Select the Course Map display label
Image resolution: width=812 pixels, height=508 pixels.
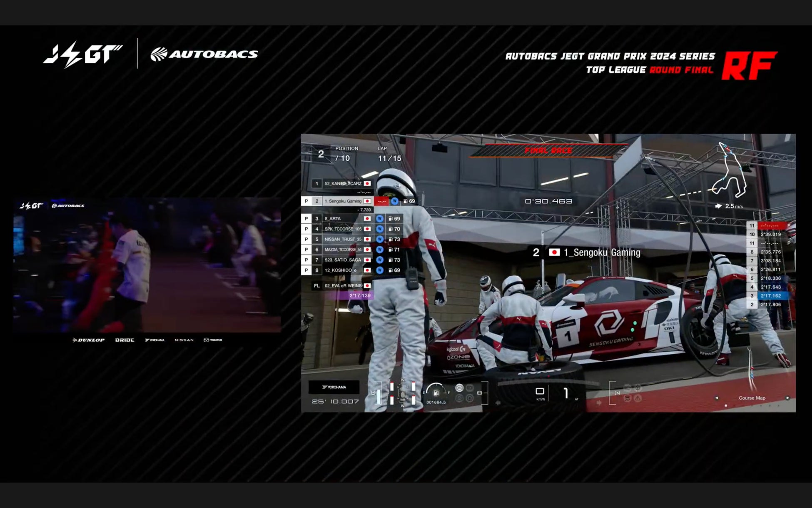point(752,398)
